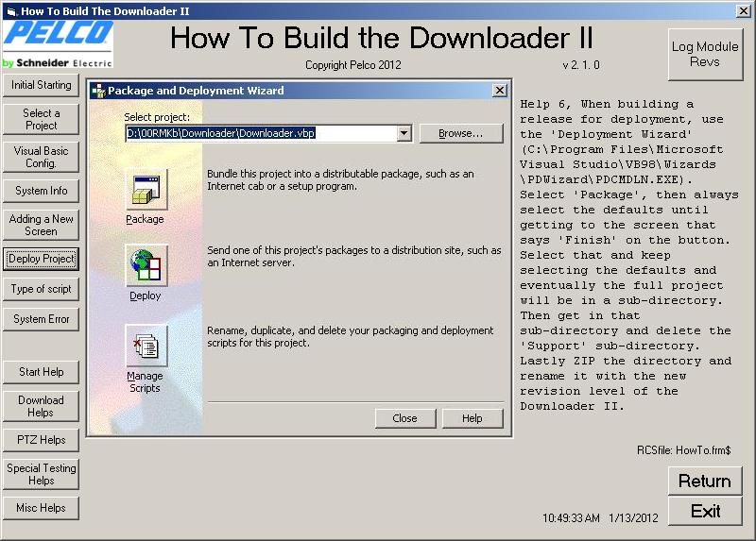Click the Package icon in the wizard
This screenshot has width=756, height=541.
146,190
